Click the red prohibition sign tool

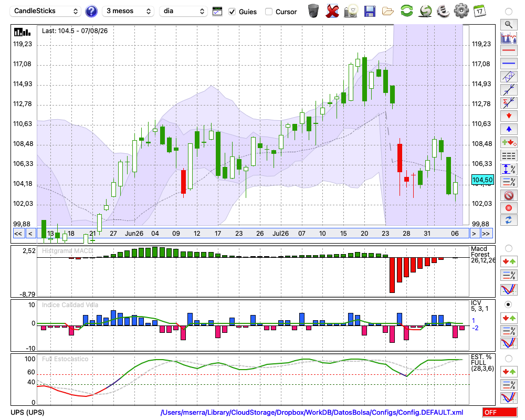(x=509, y=195)
